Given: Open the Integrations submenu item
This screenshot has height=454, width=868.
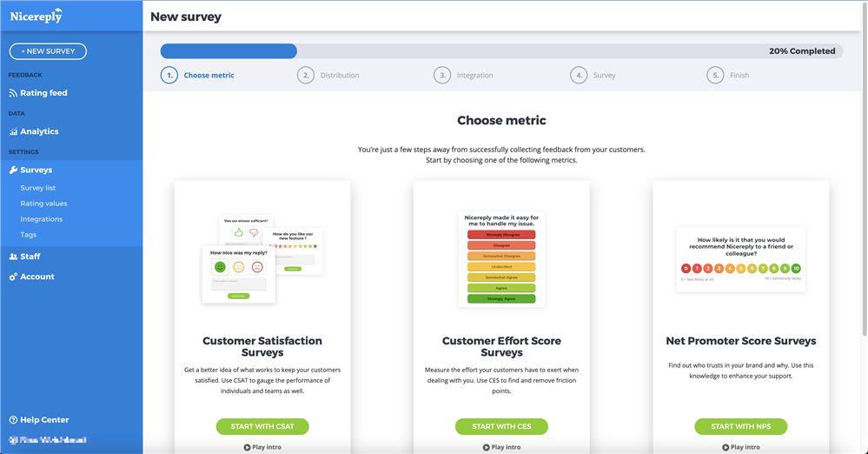Looking at the screenshot, I should 42,219.
